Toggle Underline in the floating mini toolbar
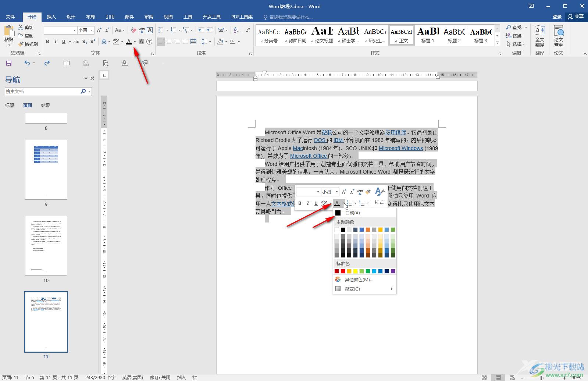 316,203
